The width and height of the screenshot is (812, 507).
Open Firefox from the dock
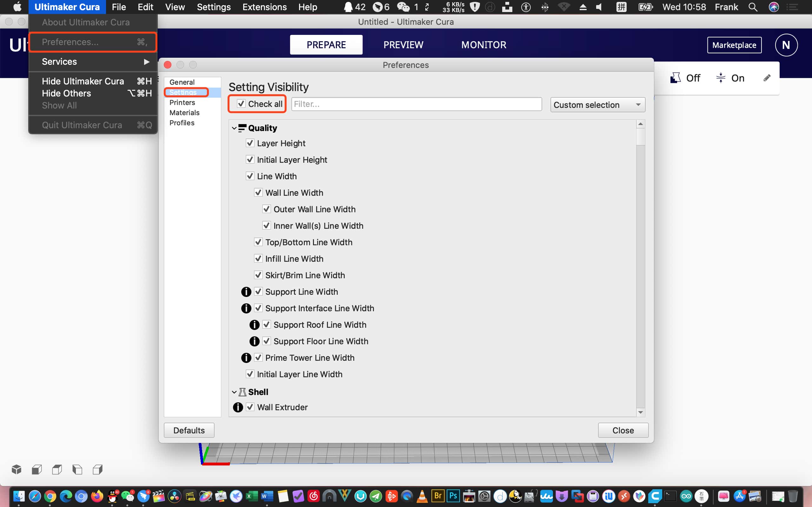coord(97,496)
